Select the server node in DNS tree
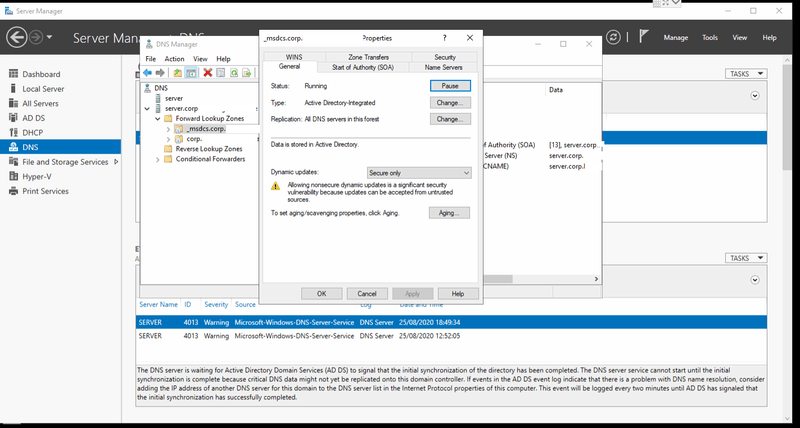 pos(174,98)
